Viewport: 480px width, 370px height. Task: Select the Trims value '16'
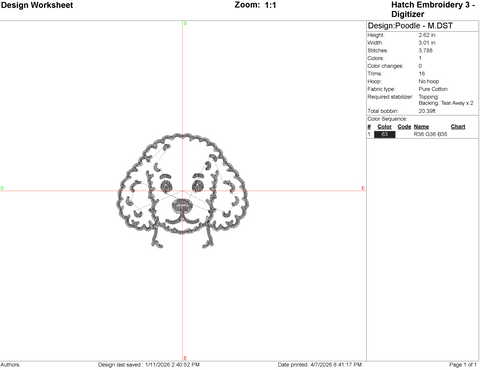pyautogui.click(x=422, y=74)
